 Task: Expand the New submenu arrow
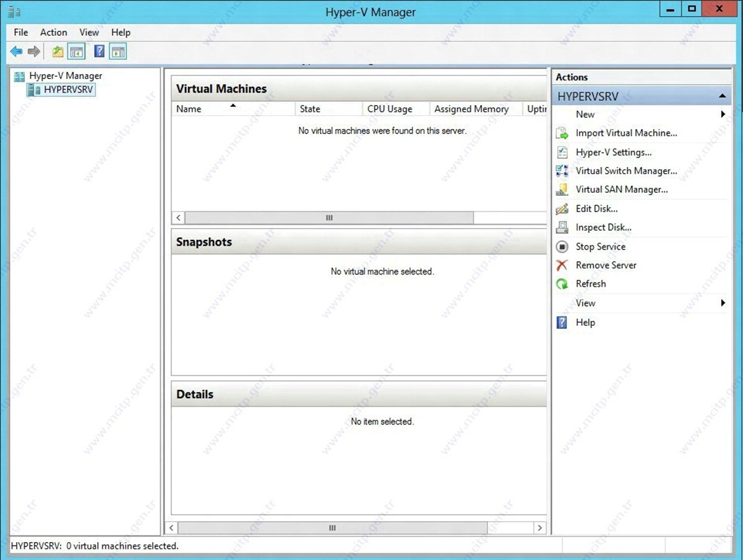coord(723,114)
